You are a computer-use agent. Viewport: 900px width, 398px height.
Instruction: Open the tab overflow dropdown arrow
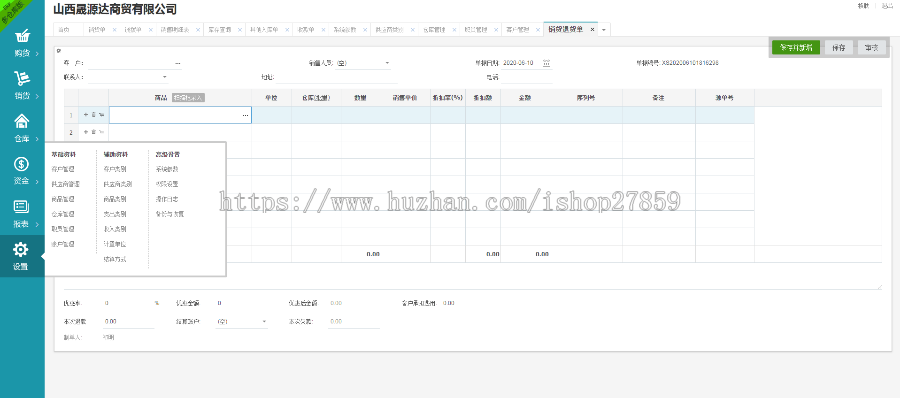pyautogui.click(x=604, y=30)
